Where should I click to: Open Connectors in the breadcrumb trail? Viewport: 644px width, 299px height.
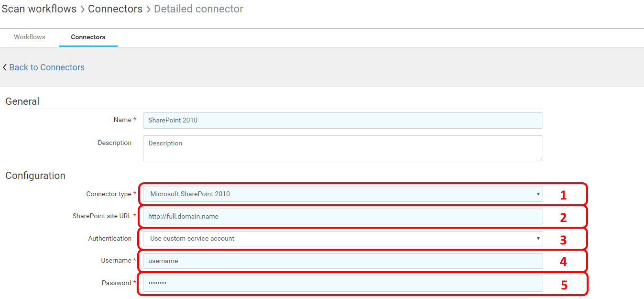(115, 9)
